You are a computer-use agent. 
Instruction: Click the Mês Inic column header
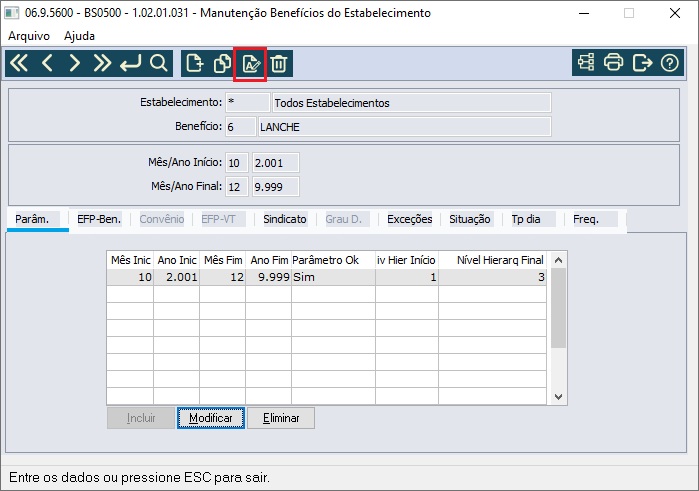pos(130,260)
